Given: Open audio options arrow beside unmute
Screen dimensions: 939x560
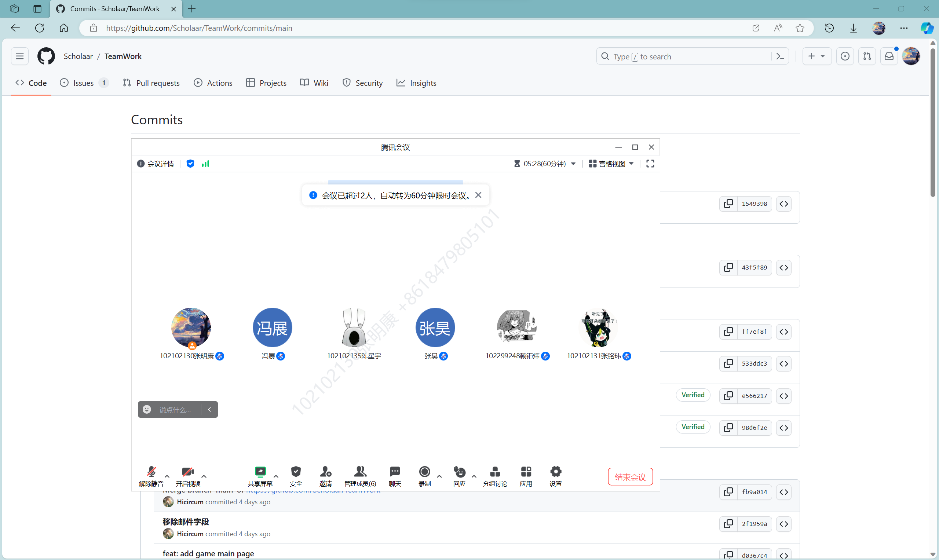Looking at the screenshot, I should [167, 476].
